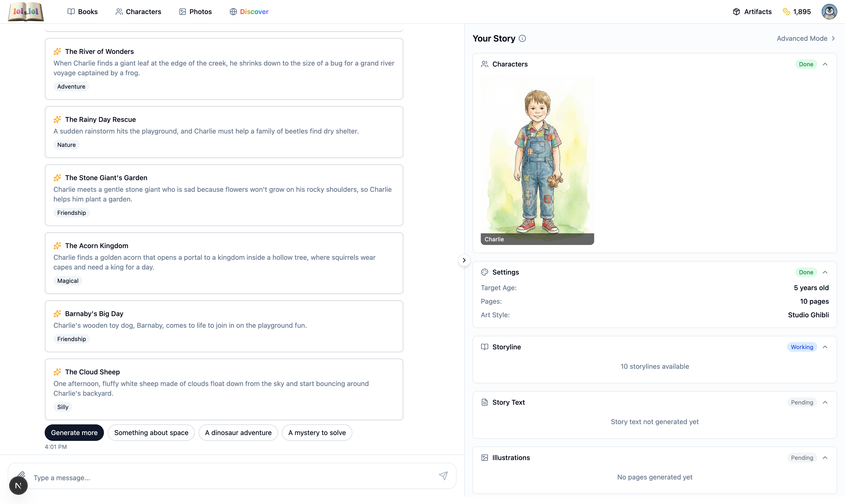Click the coin icon showing 1,895
Screen dimensions: 845x504
click(x=786, y=11)
